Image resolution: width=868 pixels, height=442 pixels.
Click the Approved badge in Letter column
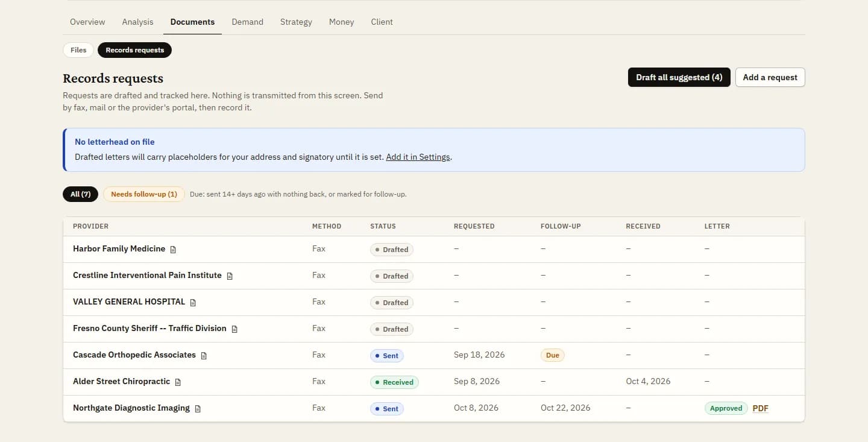coord(726,408)
